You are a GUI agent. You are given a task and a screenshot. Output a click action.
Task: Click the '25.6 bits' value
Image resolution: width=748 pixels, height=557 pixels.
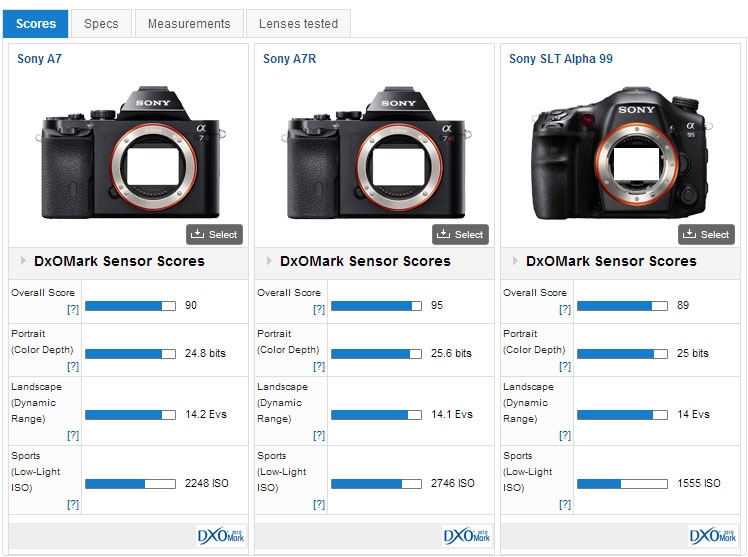(451, 353)
